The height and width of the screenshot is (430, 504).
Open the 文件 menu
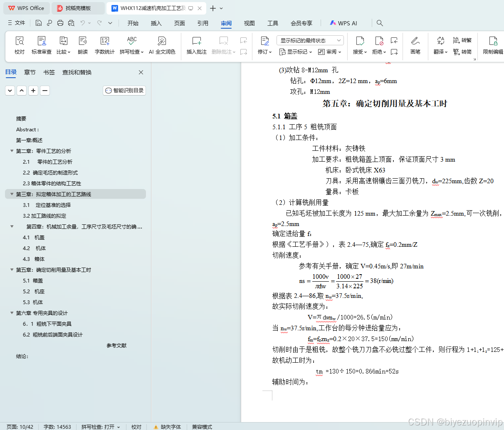(x=17, y=23)
